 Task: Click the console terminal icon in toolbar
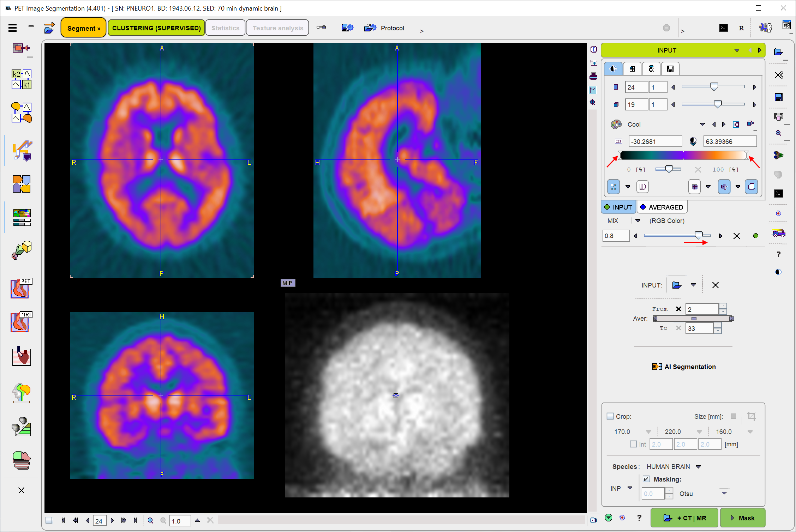[723, 28]
